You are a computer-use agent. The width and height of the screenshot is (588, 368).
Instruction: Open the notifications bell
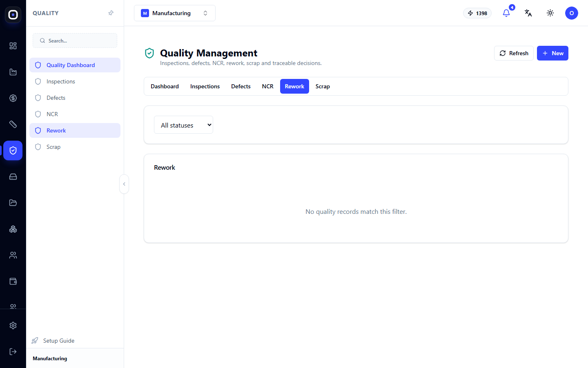tap(506, 13)
